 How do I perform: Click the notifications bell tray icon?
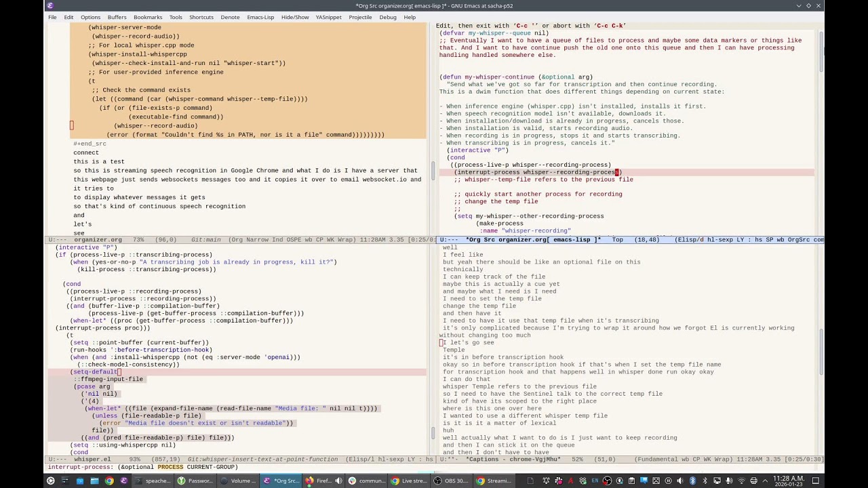click(x=546, y=481)
